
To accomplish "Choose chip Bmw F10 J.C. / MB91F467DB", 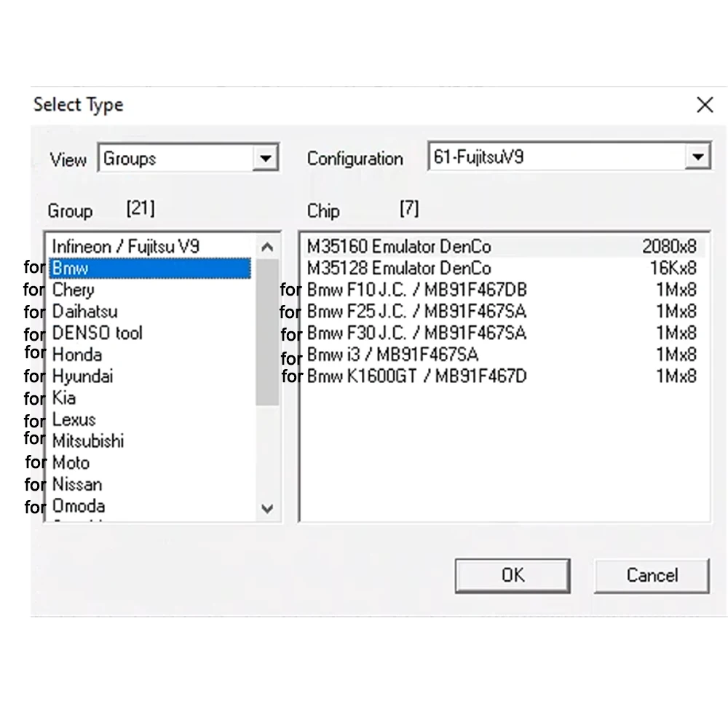I will (x=504, y=290).
